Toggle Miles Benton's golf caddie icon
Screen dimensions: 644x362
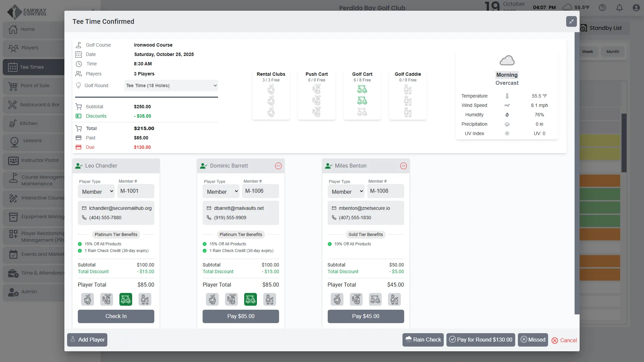[394, 299]
